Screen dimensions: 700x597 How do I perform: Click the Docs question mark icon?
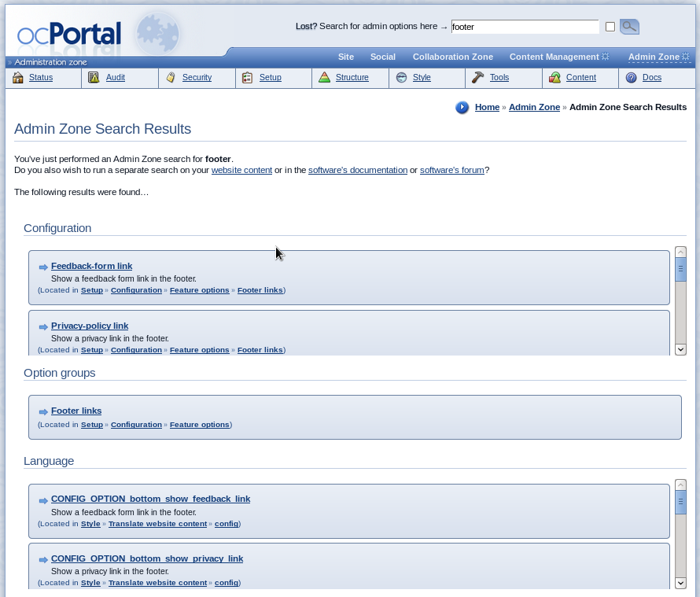point(631,78)
